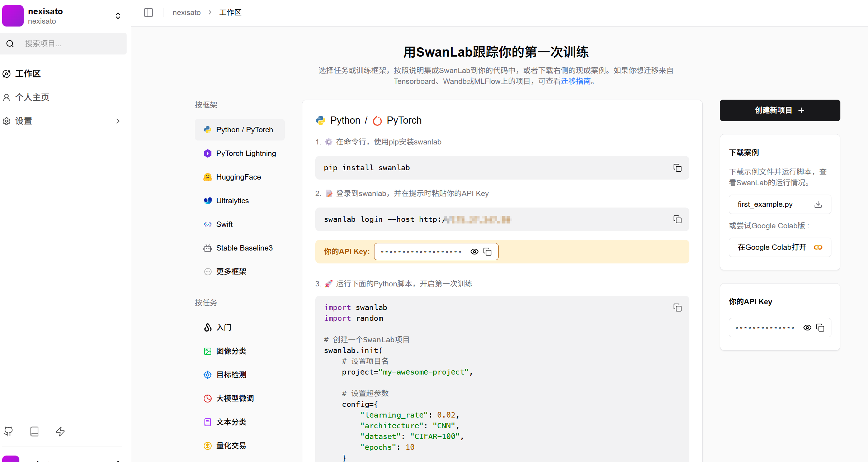
Task: Select the PyTorch Lightning framework
Action: pyautogui.click(x=246, y=153)
